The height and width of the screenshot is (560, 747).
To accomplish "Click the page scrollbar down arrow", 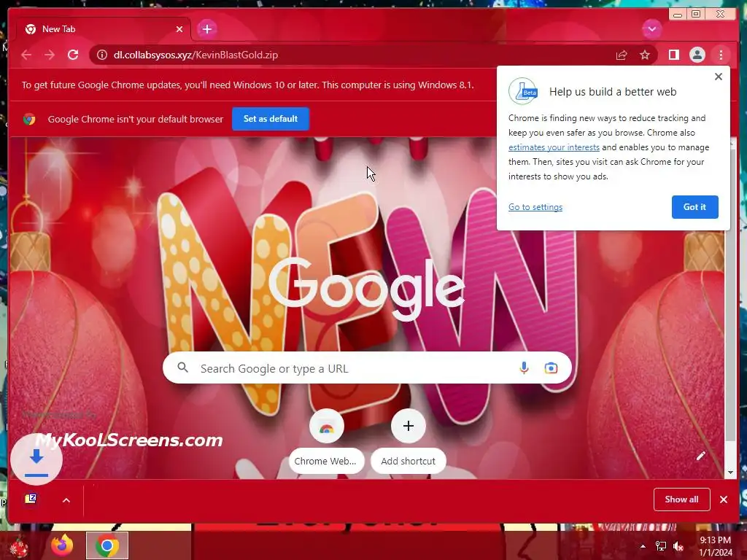I will 730,472.
